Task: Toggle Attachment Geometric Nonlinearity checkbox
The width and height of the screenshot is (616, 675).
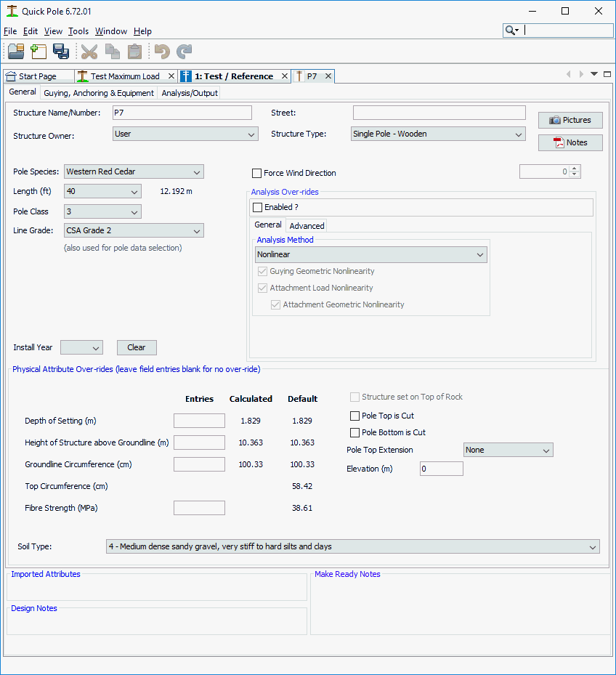Action: [275, 304]
